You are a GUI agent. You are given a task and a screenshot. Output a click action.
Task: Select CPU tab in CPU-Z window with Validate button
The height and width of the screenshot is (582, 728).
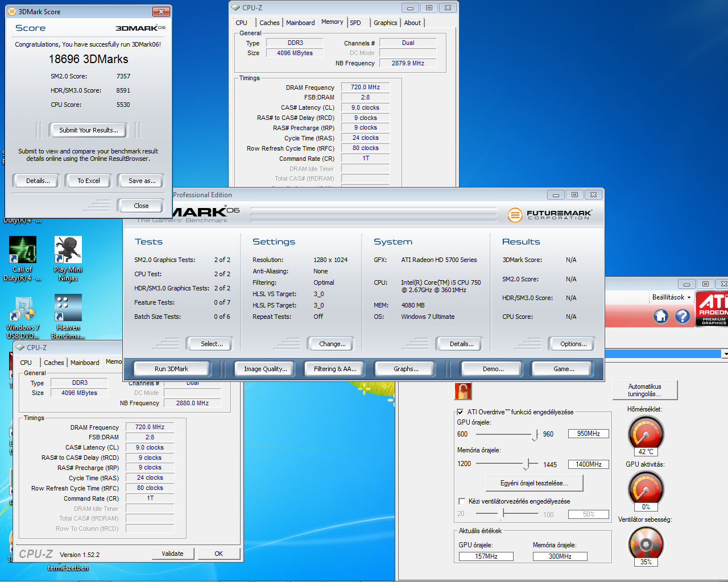[26, 363]
